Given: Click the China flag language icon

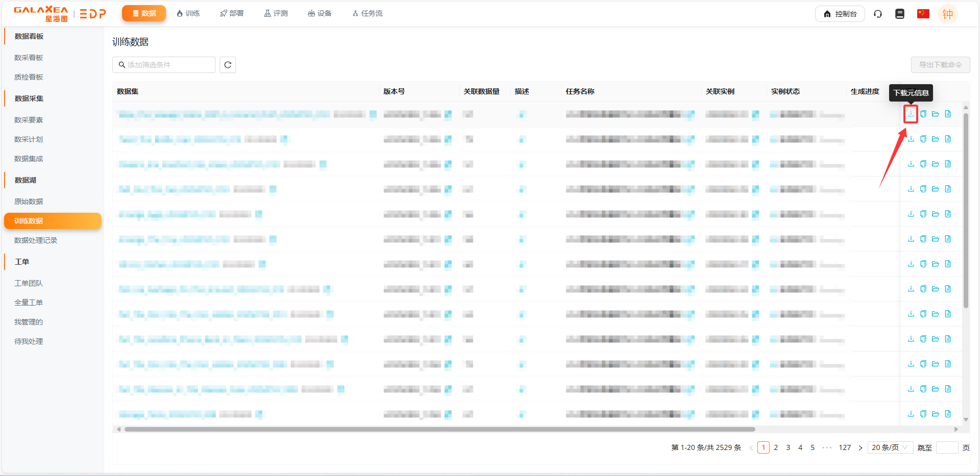Looking at the screenshot, I should pos(923,14).
